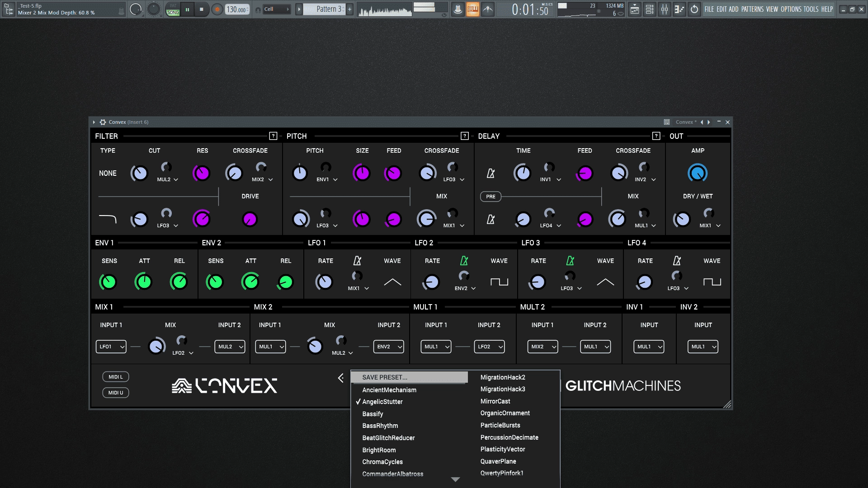
Task: Open the PATTERNS menu
Action: (x=752, y=9)
